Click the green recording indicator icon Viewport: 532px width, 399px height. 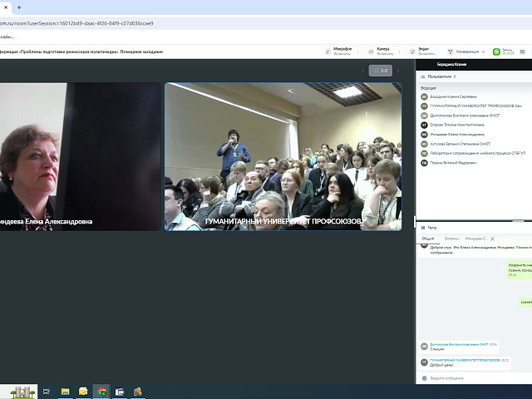point(497,52)
